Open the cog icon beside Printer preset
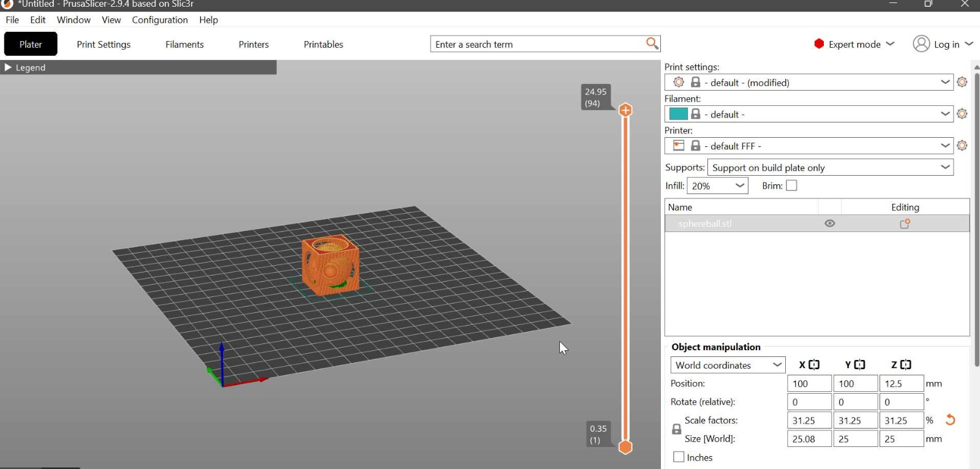The width and height of the screenshot is (980, 469). (x=962, y=146)
